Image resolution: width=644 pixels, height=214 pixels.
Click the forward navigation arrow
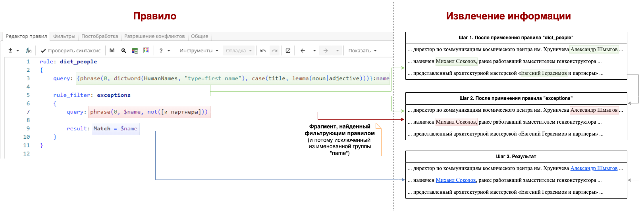(326, 51)
